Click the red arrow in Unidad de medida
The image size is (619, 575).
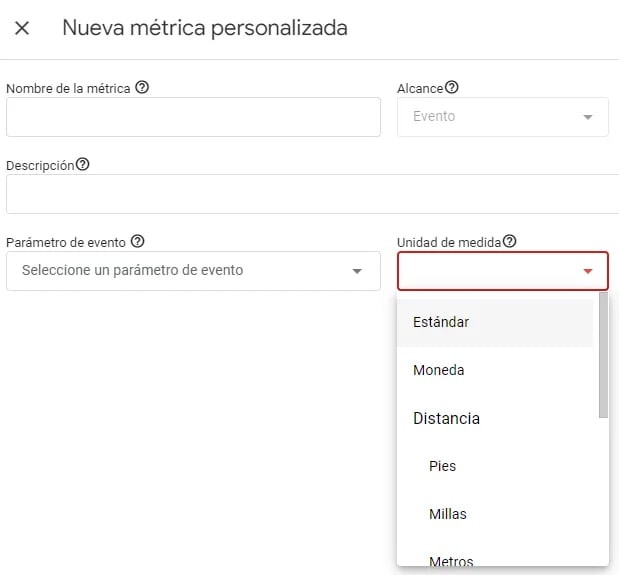point(588,271)
